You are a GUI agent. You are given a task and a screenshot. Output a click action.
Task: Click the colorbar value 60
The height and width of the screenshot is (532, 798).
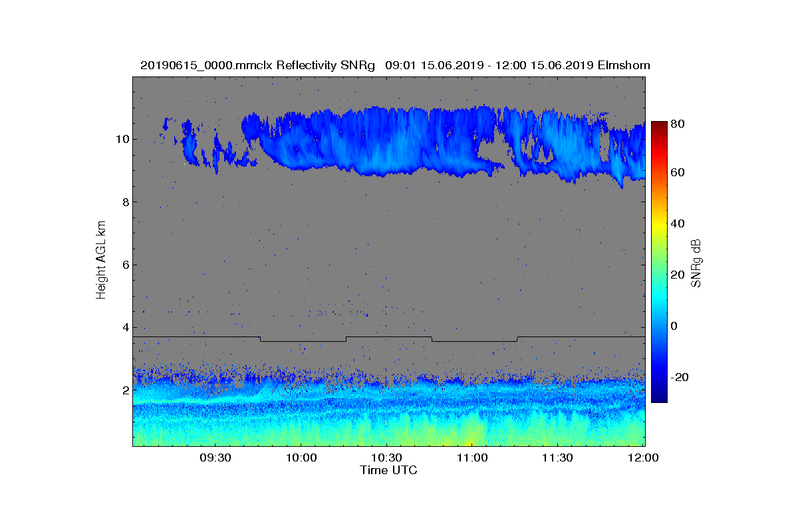point(679,173)
